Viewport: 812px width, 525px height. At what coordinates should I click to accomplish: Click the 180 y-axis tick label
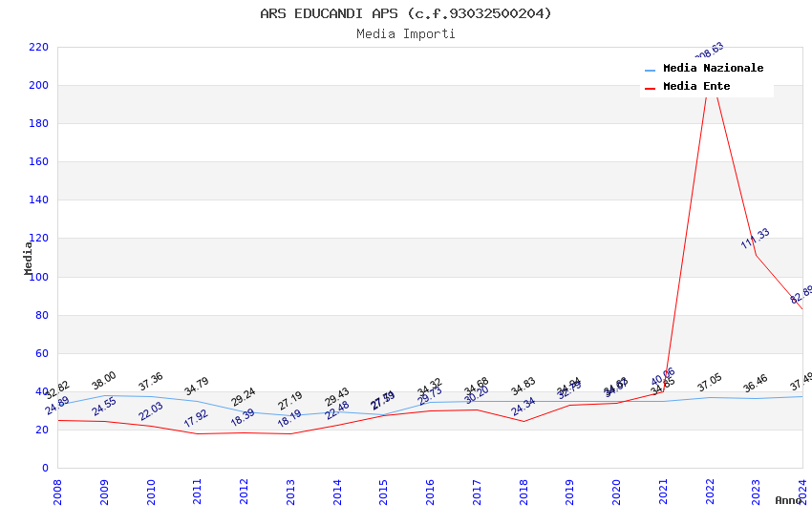click(x=39, y=124)
